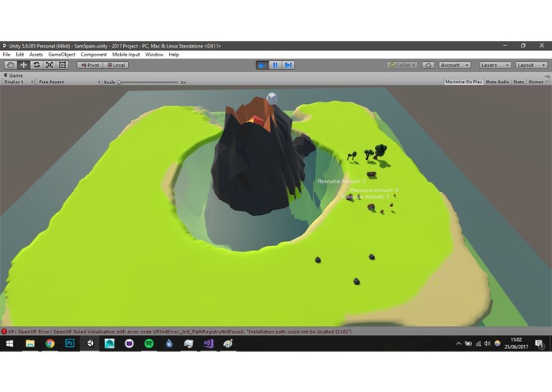552x392 pixels.
Task: Click the white boulder atop the volcano
Action: coord(272,98)
